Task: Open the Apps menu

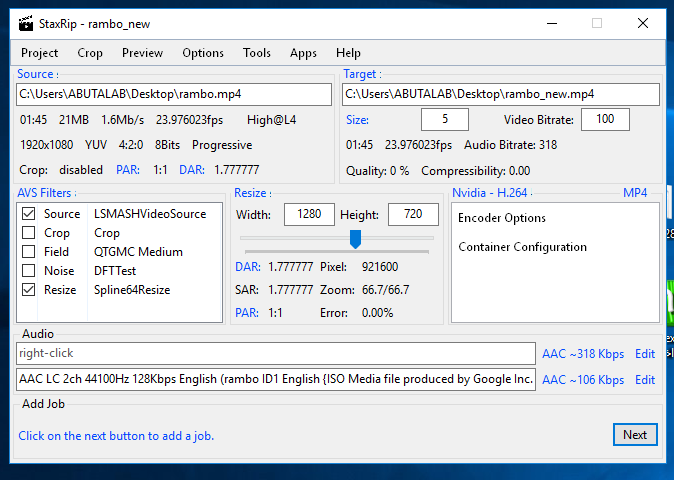Action: click(303, 53)
